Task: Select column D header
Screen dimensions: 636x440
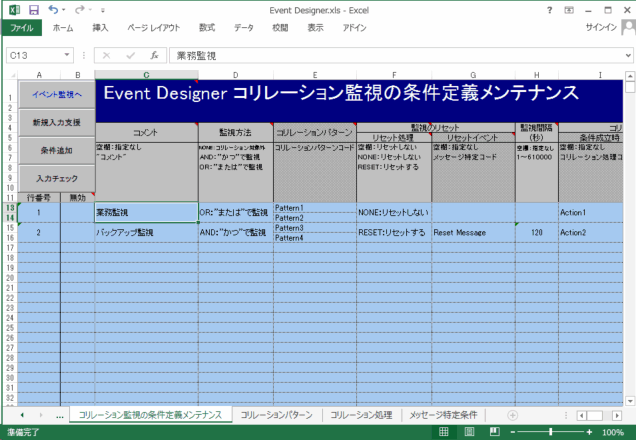Action: coord(236,75)
